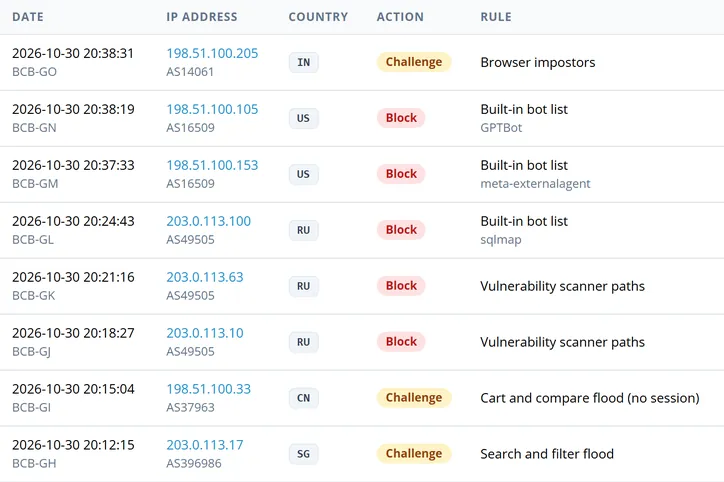Open IP address 198.51.100.153

(x=212, y=165)
